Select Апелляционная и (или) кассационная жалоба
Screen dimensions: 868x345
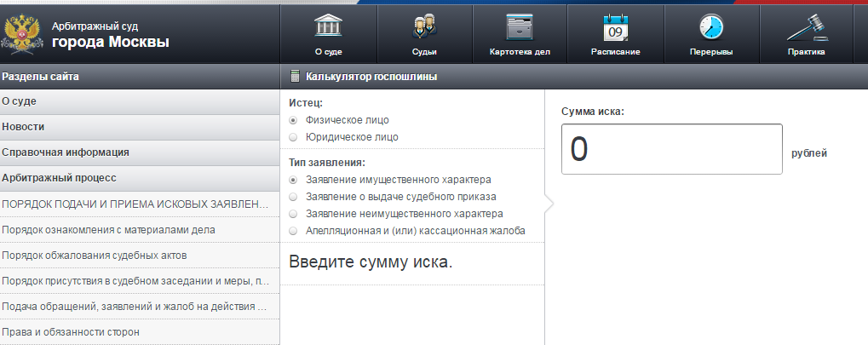tap(294, 231)
